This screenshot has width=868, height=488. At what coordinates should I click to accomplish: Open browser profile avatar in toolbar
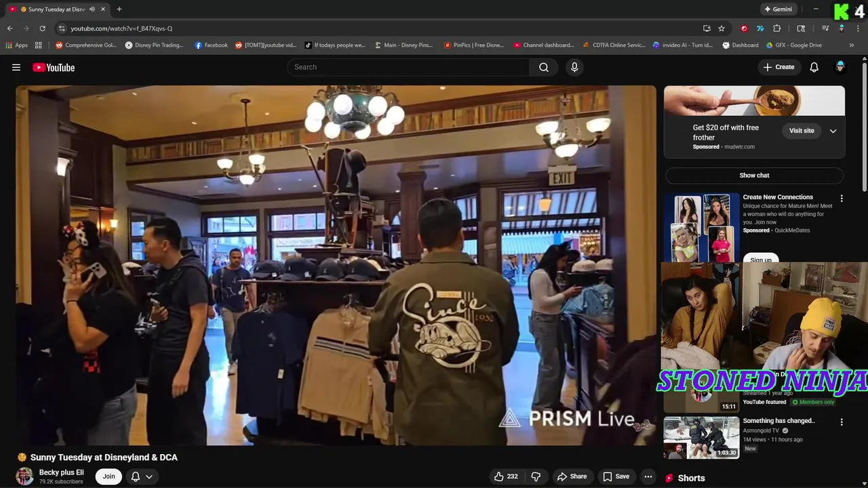click(842, 28)
